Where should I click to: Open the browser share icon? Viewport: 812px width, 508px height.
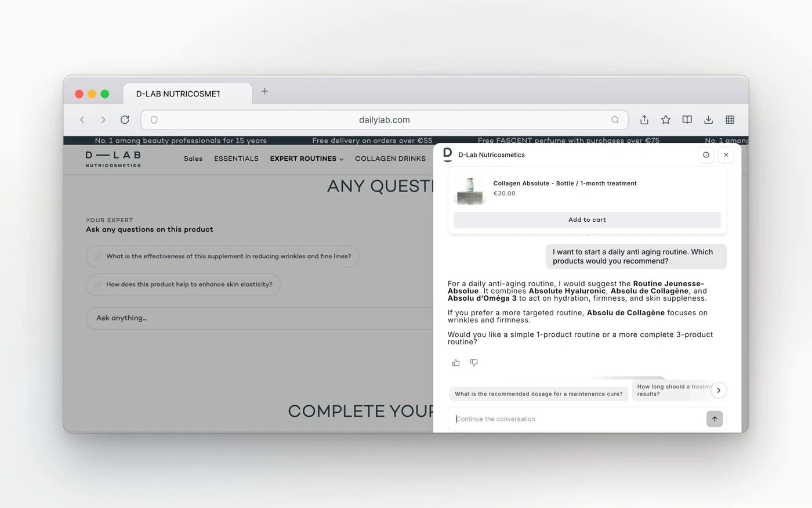point(644,120)
